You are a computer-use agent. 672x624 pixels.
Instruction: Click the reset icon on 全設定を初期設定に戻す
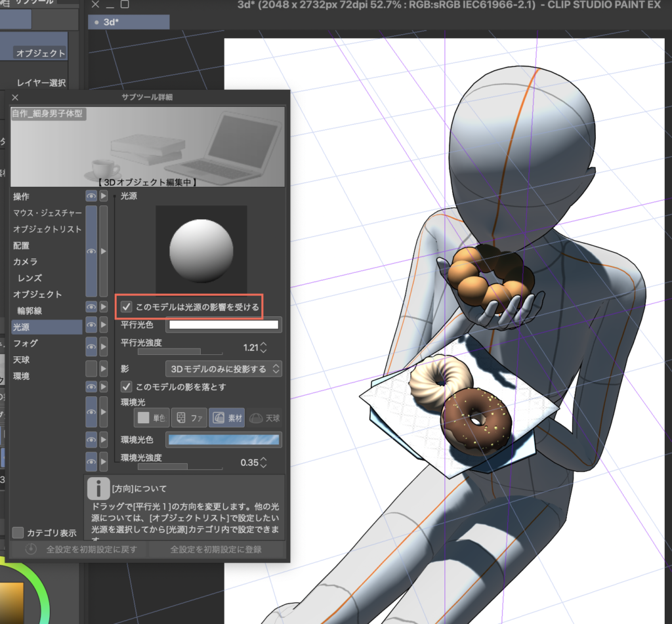pyautogui.click(x=31, y=549)
